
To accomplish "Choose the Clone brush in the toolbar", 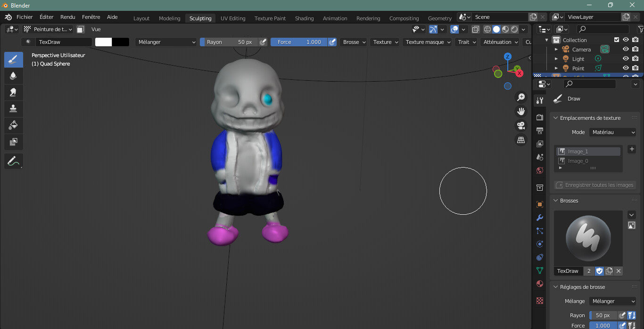I will click(x=13, y=109).
